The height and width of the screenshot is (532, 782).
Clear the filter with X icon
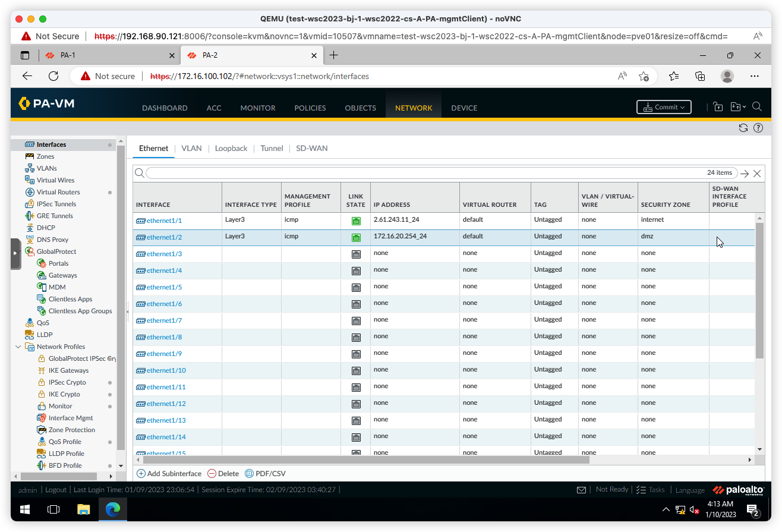(x=757, y=173)
